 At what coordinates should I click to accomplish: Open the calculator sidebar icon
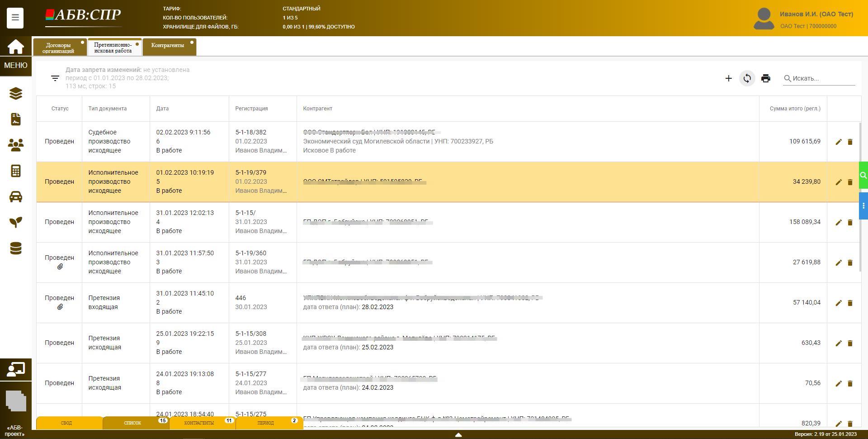[16, 171]
